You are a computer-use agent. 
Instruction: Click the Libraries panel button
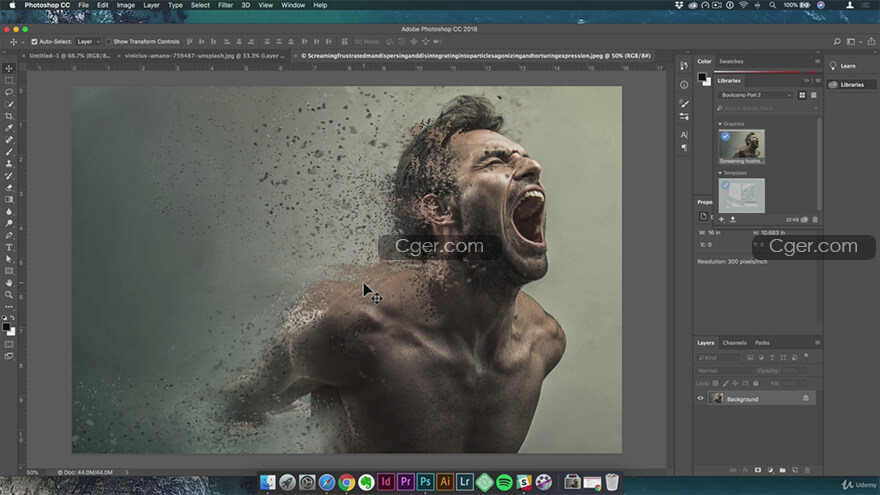851,85
